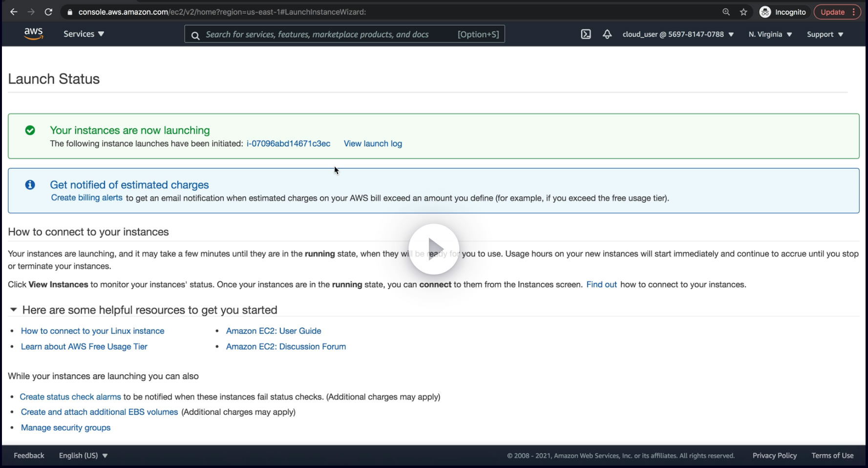Bookmark this page with the star icon
Viewport: 868px width, 468px height.
tap(743, 12)
